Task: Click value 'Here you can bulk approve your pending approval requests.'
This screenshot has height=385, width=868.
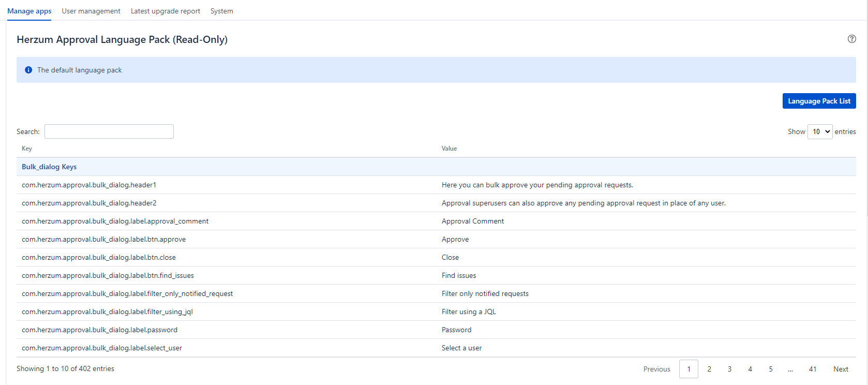Action: 537,185
